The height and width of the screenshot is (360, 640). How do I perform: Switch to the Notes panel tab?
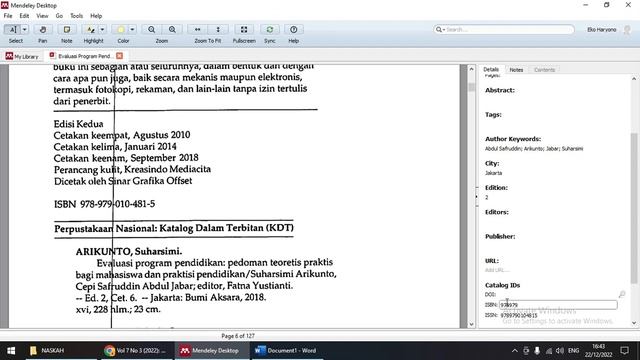click(516, 70)
